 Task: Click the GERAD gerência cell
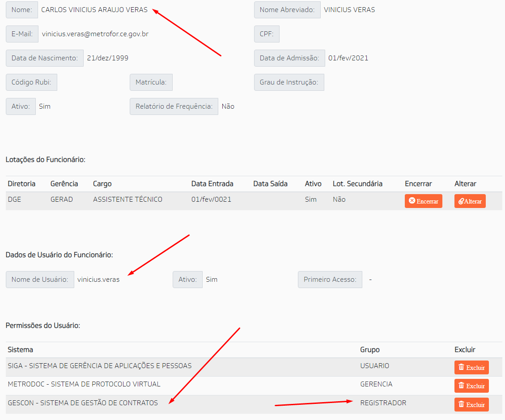62,199
